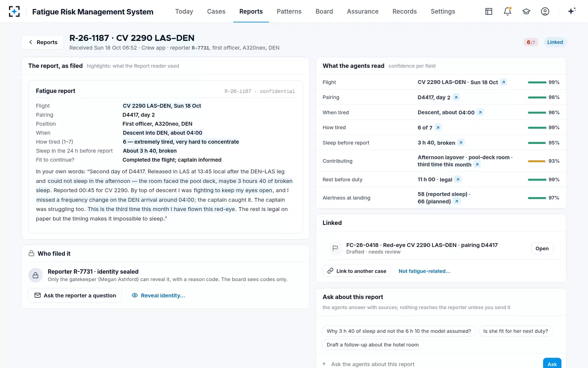Click the highlighted 'About 3 h 40, broken' text

(150, 151)
